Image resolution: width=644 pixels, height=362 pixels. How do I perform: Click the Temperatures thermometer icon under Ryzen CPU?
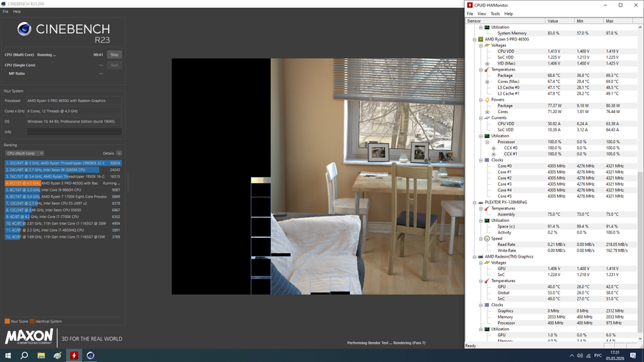[x=487, y=70]
